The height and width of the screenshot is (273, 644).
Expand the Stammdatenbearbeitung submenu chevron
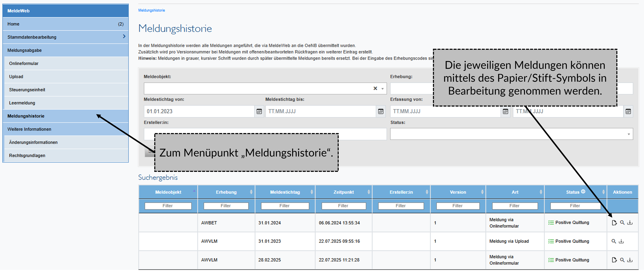click(x=124, y=36)
